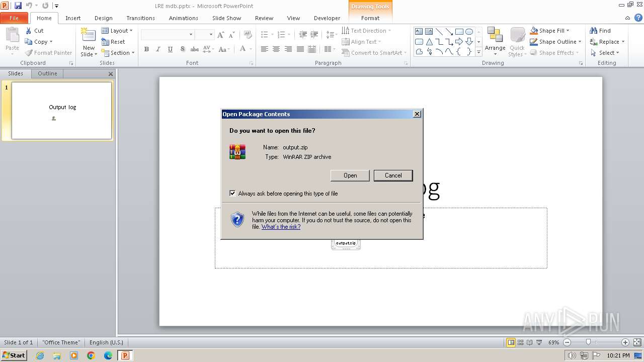Image resolution: width=644 pixels, height=362 pixels.
Task: Expand Shape Outline dropdown arrow
Action: coord(580,42)
